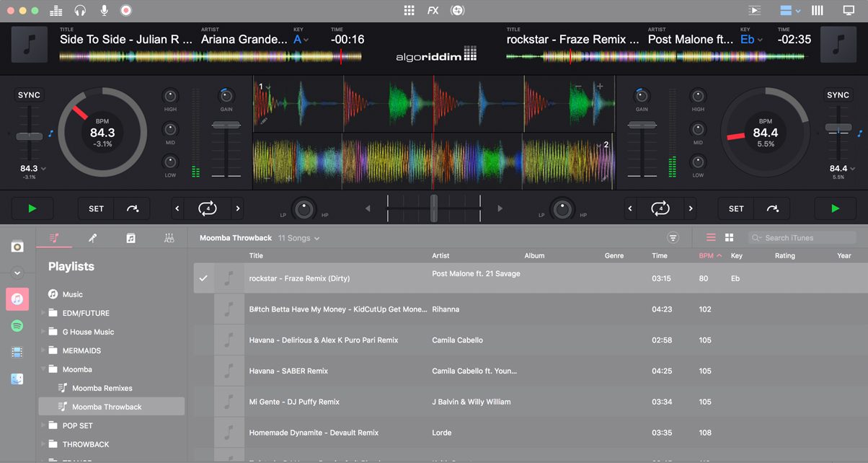The width and height of the screenshot is (868, 463).
Task: Click right deck GAIN knob
Action: point(641,96)
